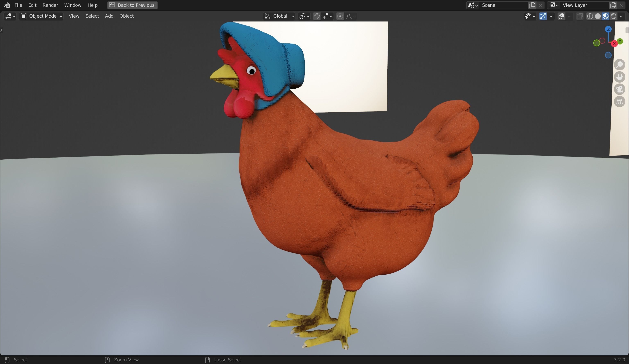The width and height of the screenshot is (629, 364).
Task: Browse view layers with layer icon
Action: 553,5
